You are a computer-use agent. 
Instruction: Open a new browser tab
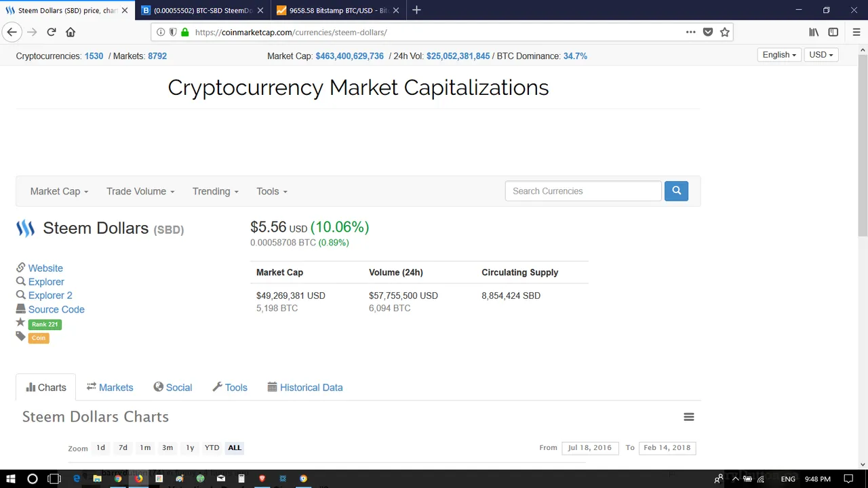click(x=416, y=10)
